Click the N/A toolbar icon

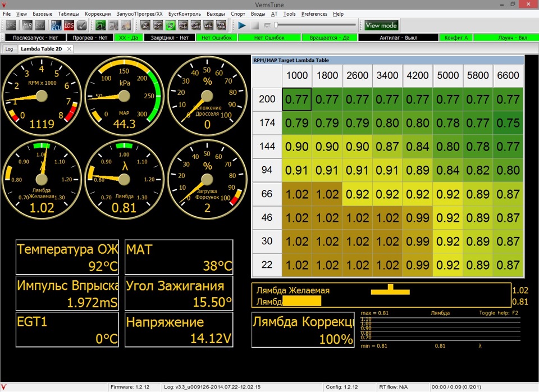coord(27,25)
